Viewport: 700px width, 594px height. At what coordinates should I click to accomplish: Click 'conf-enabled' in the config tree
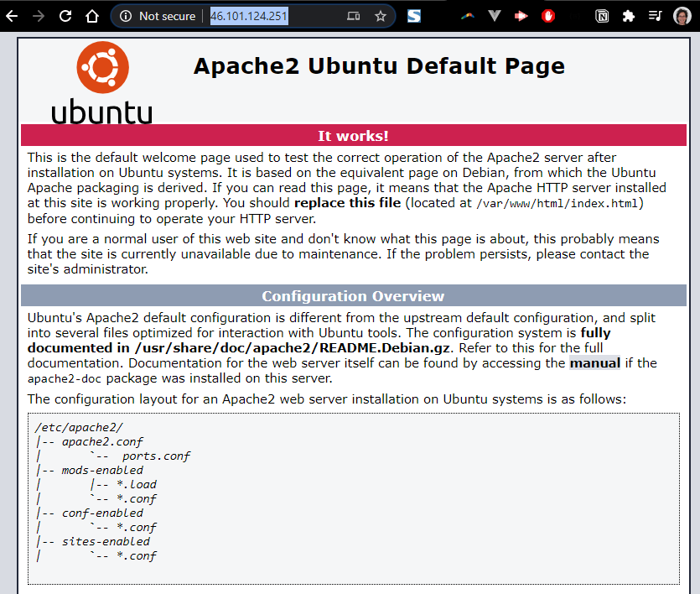(102, 513)
